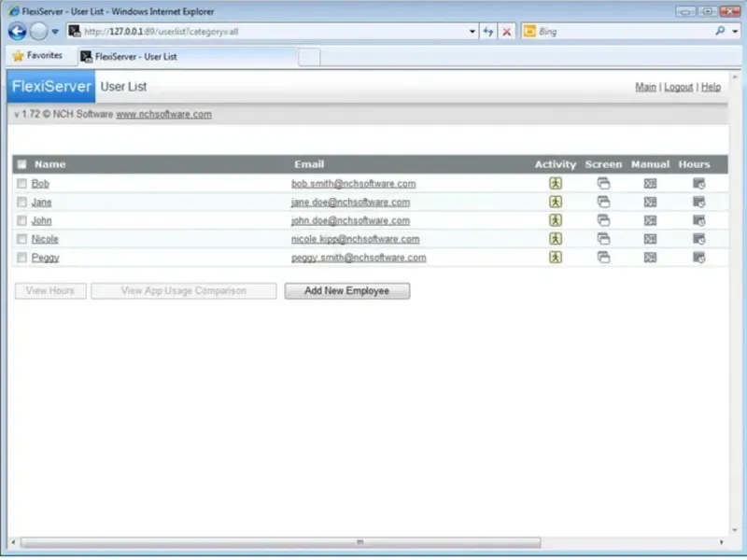Click the View Hours button
Screen dimensions: 747x560
[x=50, y=291]
